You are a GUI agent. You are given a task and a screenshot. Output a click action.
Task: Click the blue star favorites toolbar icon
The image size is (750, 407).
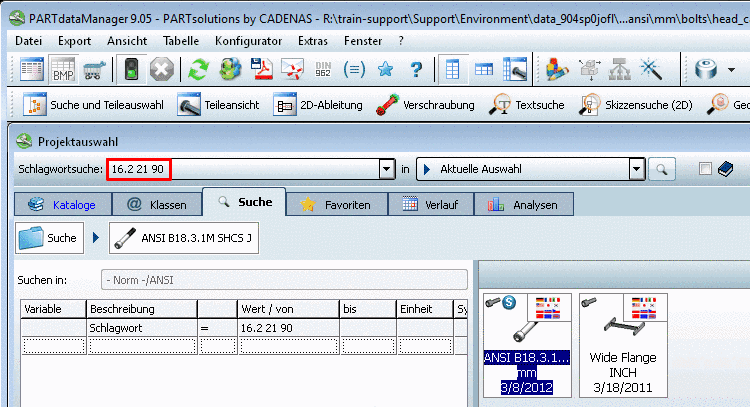point(386,70)
